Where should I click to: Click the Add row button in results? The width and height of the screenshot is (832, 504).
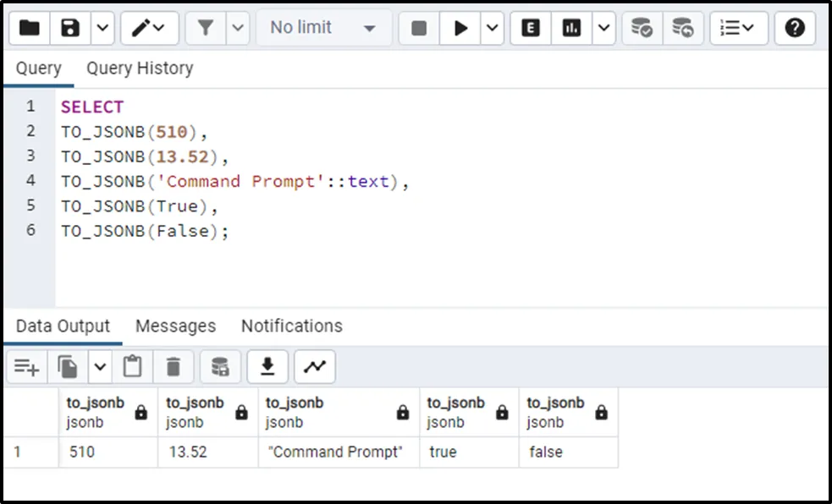pos(27,366)
